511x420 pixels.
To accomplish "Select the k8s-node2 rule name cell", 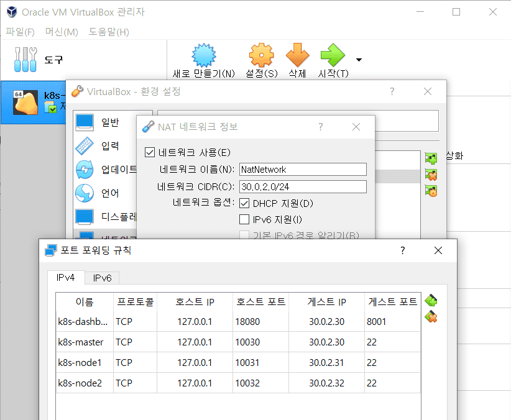I will (x=85, y=383).
